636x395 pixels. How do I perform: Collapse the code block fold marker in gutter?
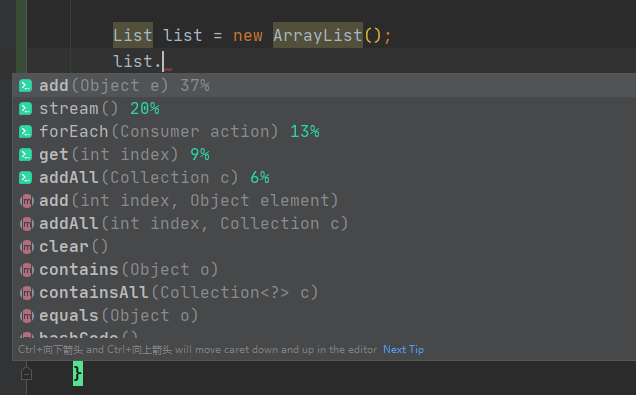[26, 374]
